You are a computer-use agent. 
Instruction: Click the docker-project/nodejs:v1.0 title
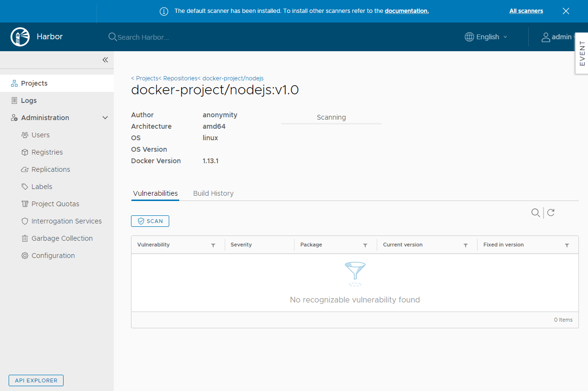(215, 90)
